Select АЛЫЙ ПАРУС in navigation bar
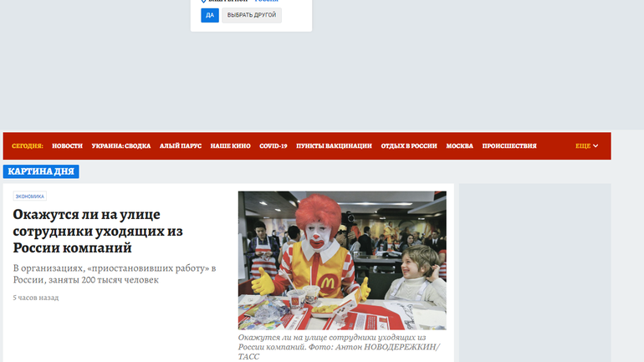644x362 pixels. [181, 145]
